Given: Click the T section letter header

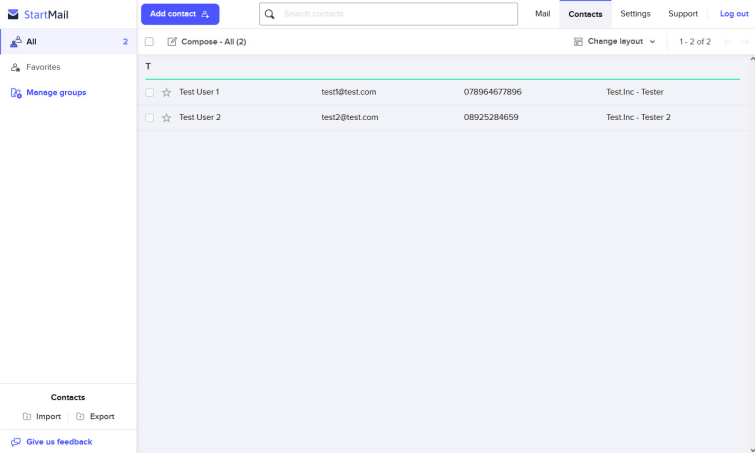Looking at the screenshot, I should pyautogui.click(x=148, y=66).
